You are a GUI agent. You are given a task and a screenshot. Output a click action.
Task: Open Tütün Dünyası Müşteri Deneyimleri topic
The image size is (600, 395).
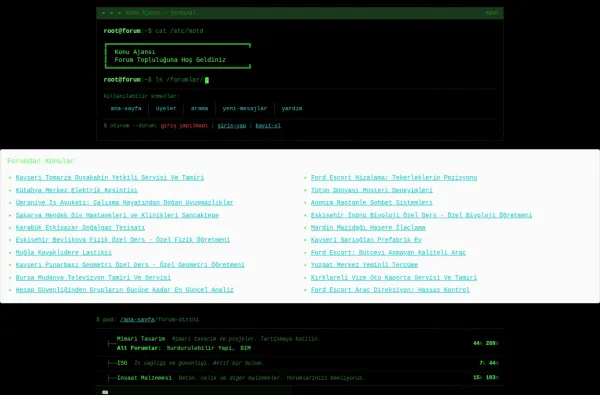coord(372,190)
